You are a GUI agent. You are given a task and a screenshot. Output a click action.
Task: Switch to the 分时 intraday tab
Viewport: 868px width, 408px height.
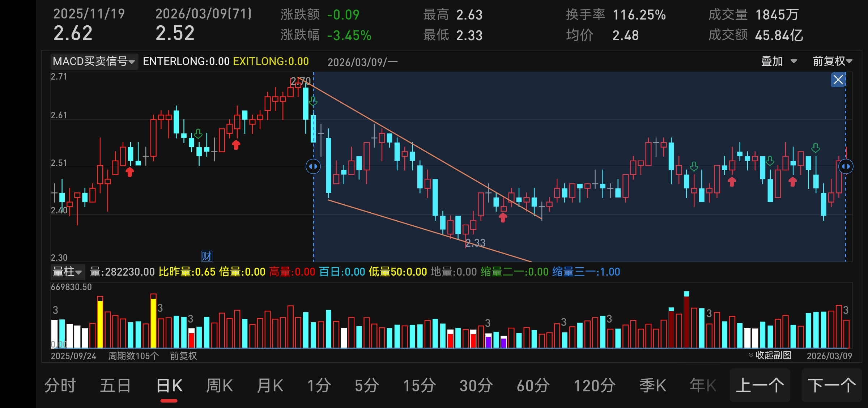(x=60, y=385)
